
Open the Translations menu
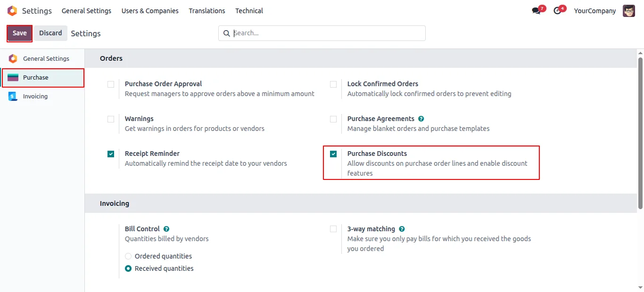pyautogui.click(x=207, y=11)
